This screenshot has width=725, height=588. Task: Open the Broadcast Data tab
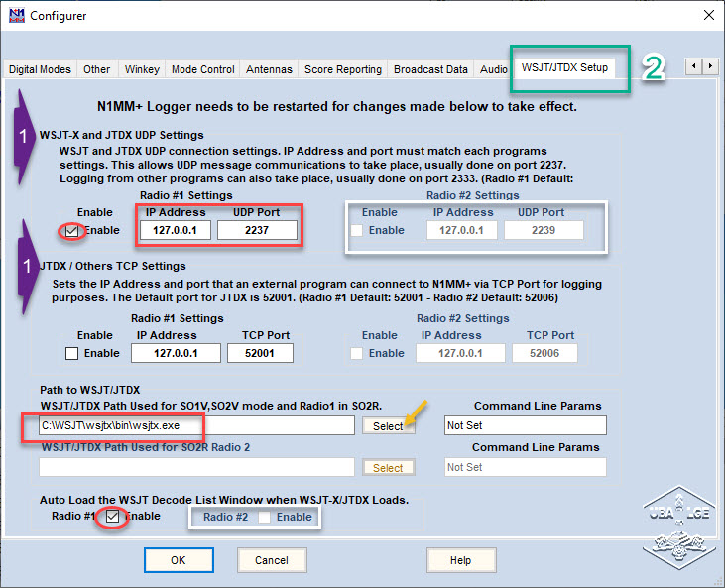[430, 69]
